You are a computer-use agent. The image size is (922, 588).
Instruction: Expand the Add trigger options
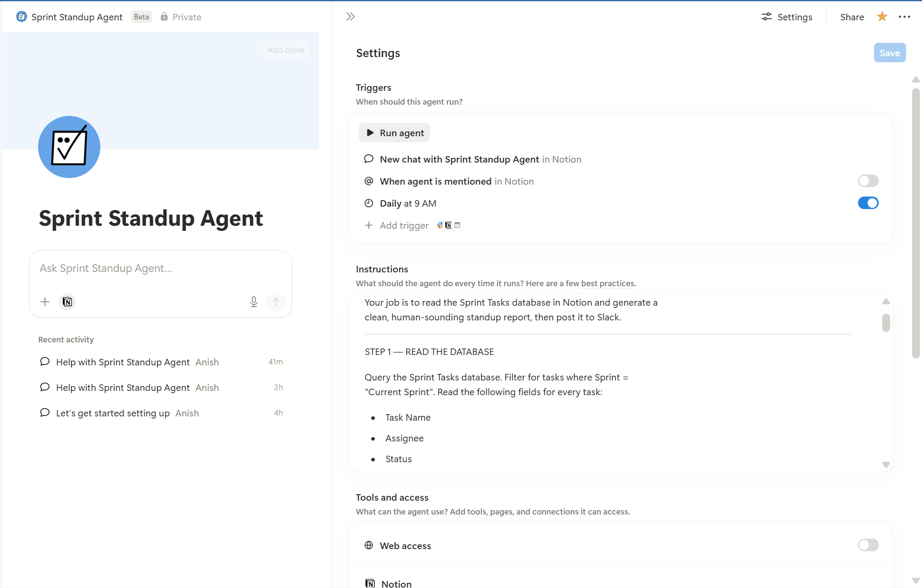404,226
